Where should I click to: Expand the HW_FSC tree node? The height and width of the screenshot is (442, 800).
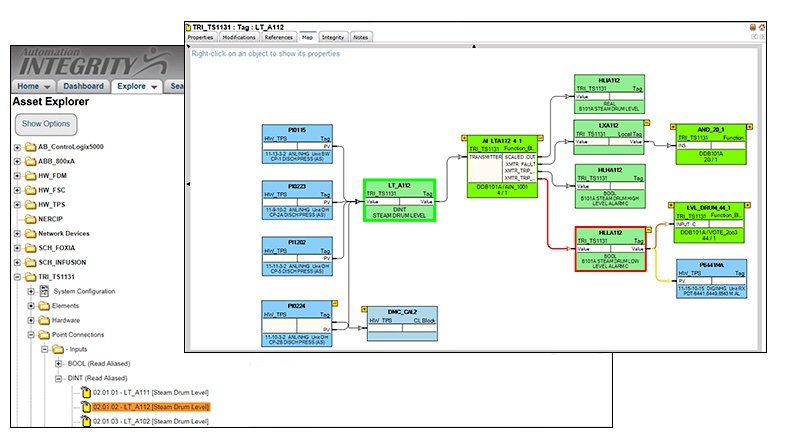point(17,190)
